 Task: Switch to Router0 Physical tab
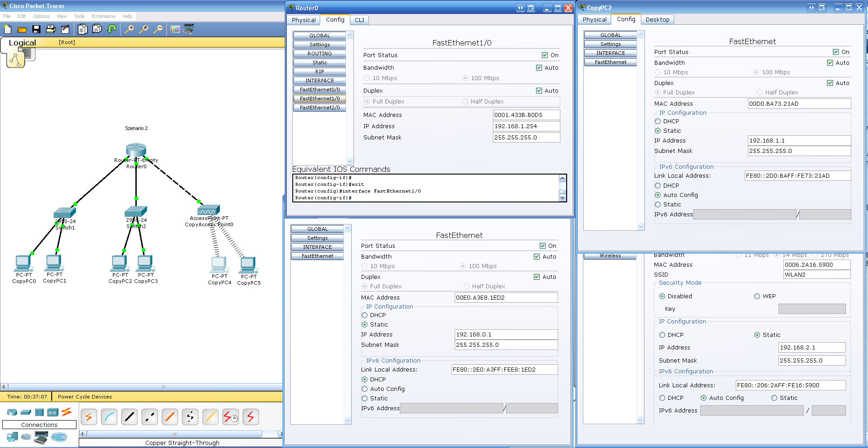click(304, 20)
